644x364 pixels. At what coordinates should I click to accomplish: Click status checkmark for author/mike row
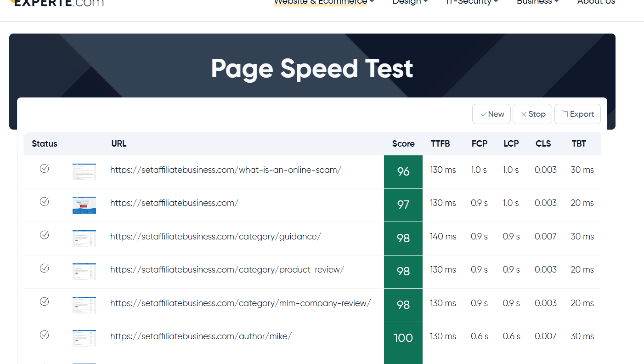[x=45, y=335]
